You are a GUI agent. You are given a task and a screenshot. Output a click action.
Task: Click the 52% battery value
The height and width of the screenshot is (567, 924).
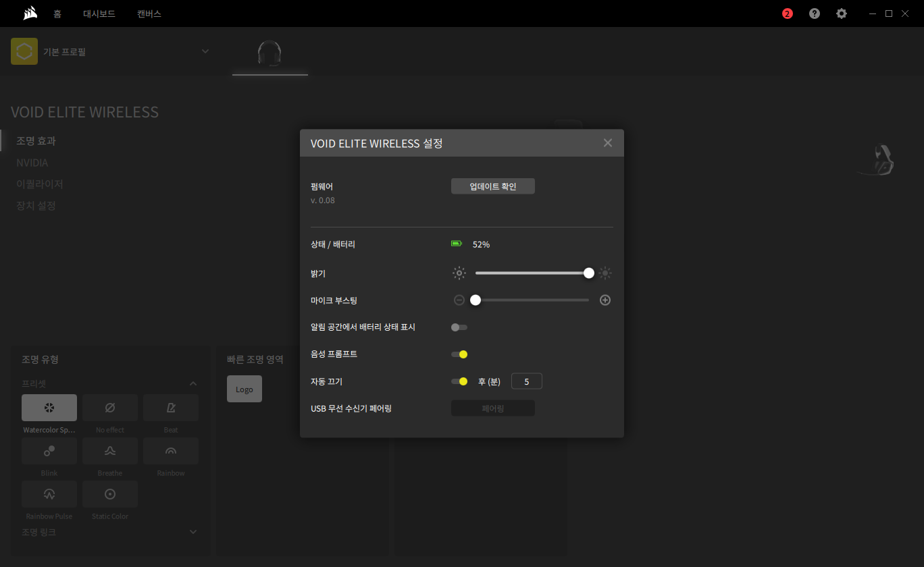481,244
